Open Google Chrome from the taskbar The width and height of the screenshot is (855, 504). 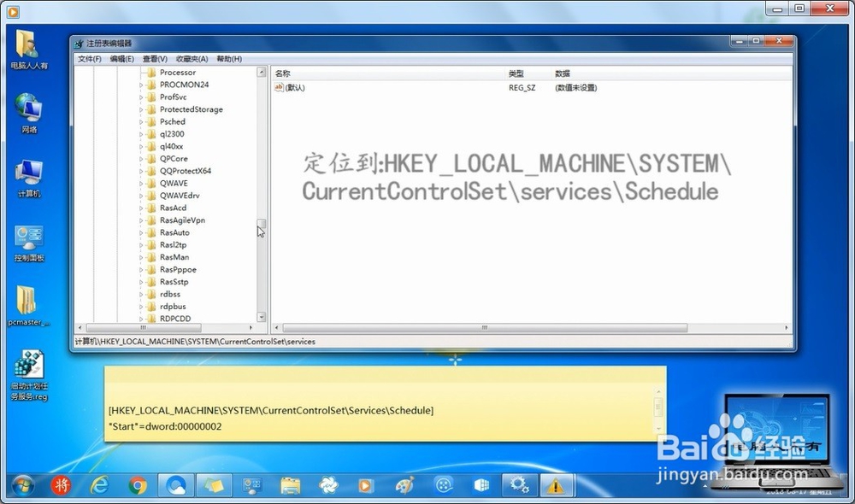coord(138,485)
